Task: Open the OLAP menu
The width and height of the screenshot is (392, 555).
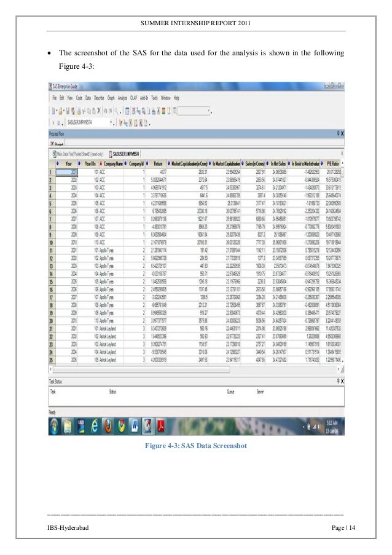Action: [133, 98]
